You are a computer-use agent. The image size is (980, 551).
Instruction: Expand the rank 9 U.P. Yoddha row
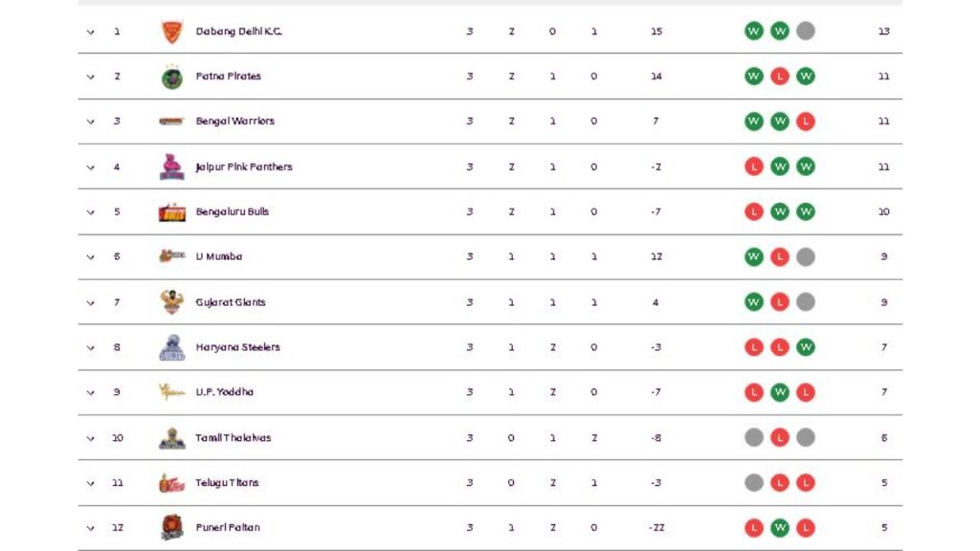click(x=91, y=392)
